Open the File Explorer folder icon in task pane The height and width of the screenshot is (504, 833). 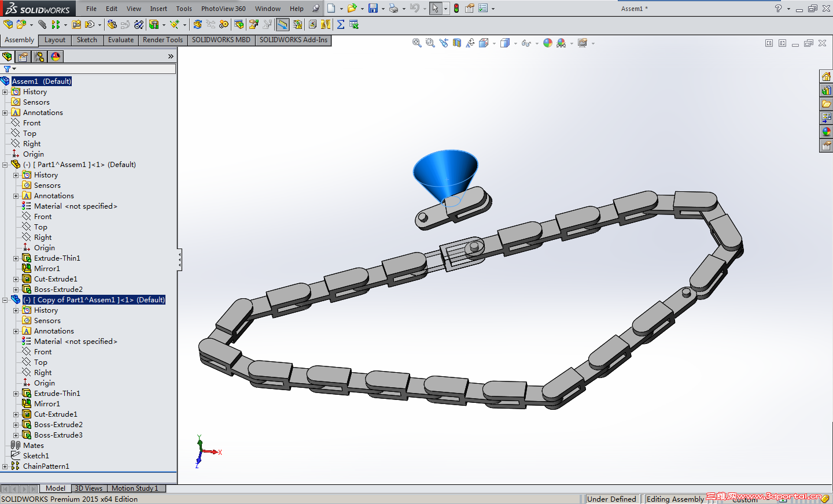(x=826, y=104)
